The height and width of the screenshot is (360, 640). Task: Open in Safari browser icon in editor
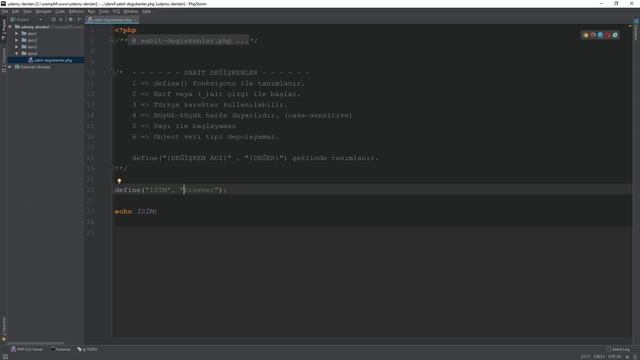point(600,35)
